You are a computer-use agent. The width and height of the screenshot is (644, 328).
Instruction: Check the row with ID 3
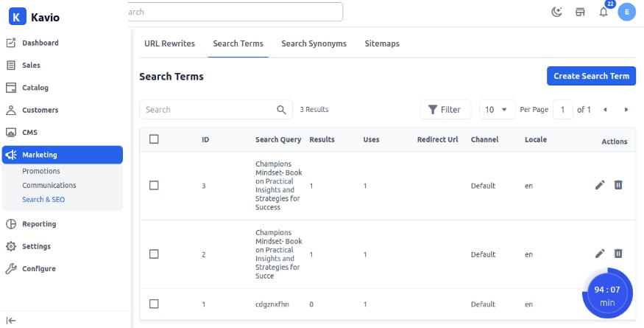coord(154,186)
